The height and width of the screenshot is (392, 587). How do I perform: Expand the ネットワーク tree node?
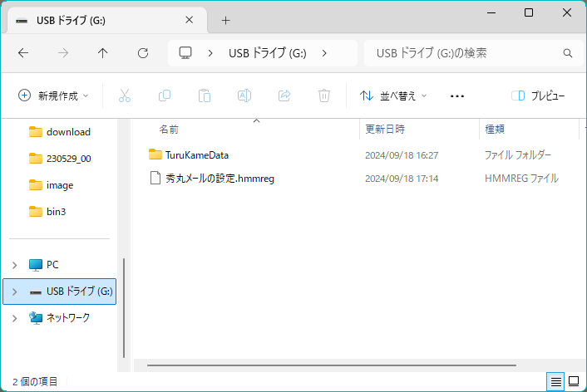coord(15,318)
